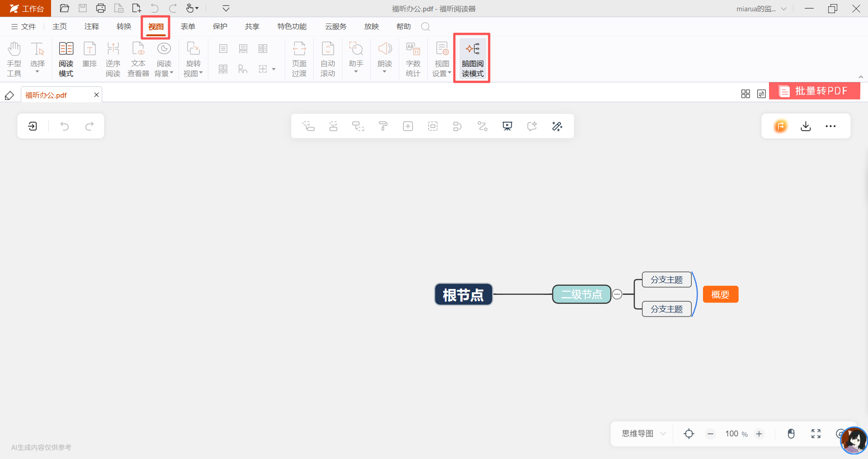Collapse the 二级节点 branch with minus circle

[x=617, y=294]
